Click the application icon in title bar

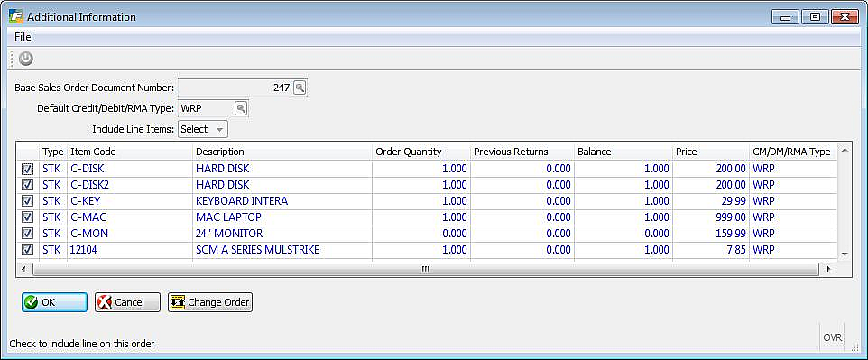click(x=16, y=16)
